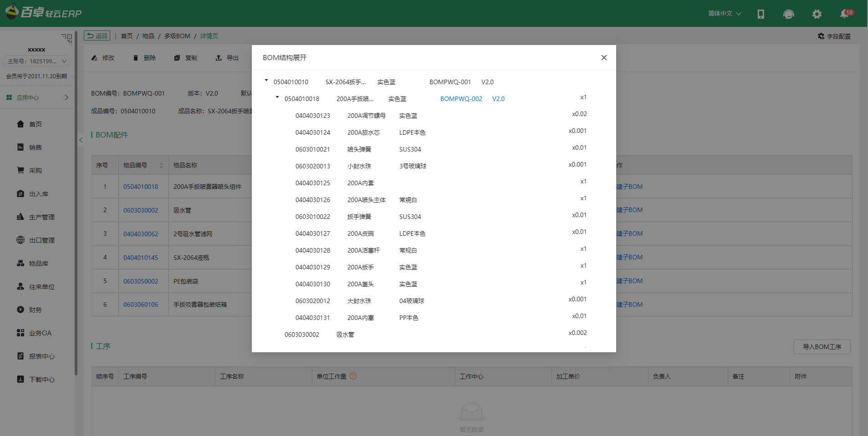The height and width of the screenshot is (436, 868).
Task: Close the BOM结构展开 dialog
Action: point(604,57)
